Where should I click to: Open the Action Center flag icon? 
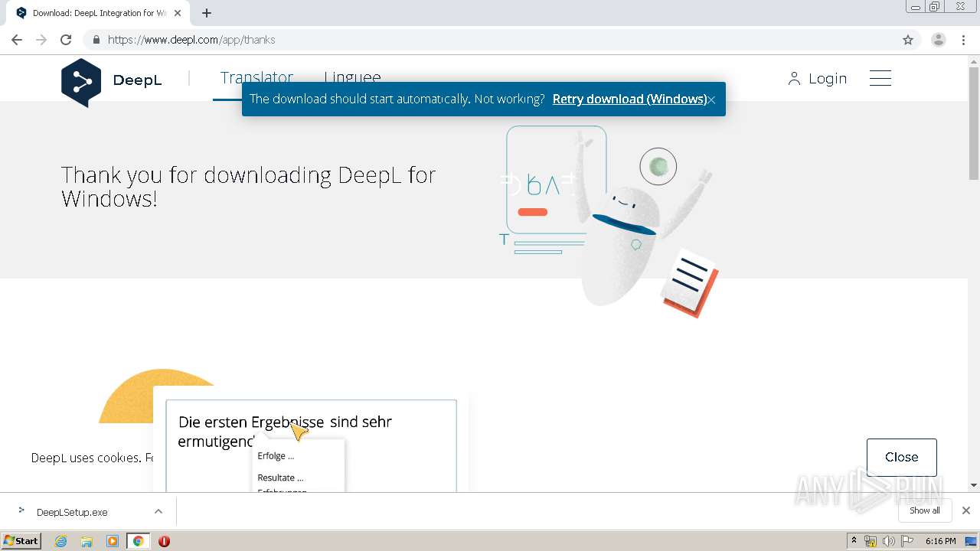(907, 541)
